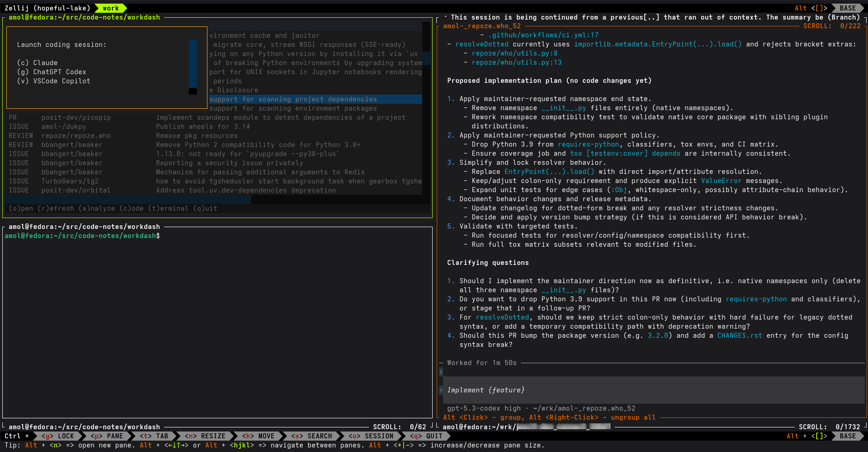Image resolution: width=868 pixels, height=452 pixels.
Task: Choose the (c) Claude coding session option
Action: coord(37,63)
